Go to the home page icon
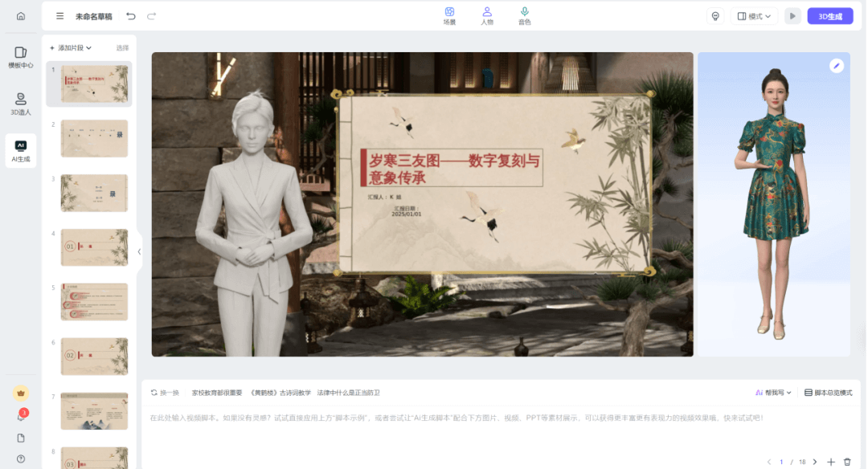This screenshot has height=469, width=868. click(x=20, y=16)
